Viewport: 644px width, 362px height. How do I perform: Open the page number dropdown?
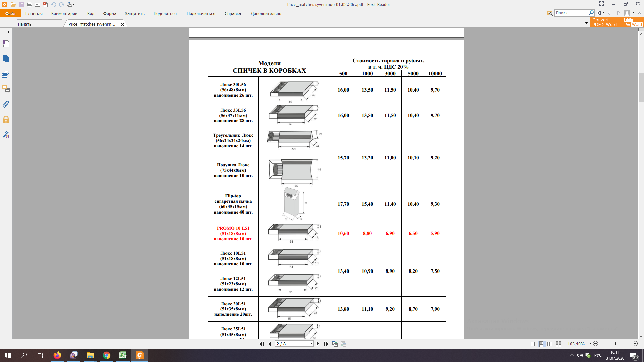pos(311,344)
